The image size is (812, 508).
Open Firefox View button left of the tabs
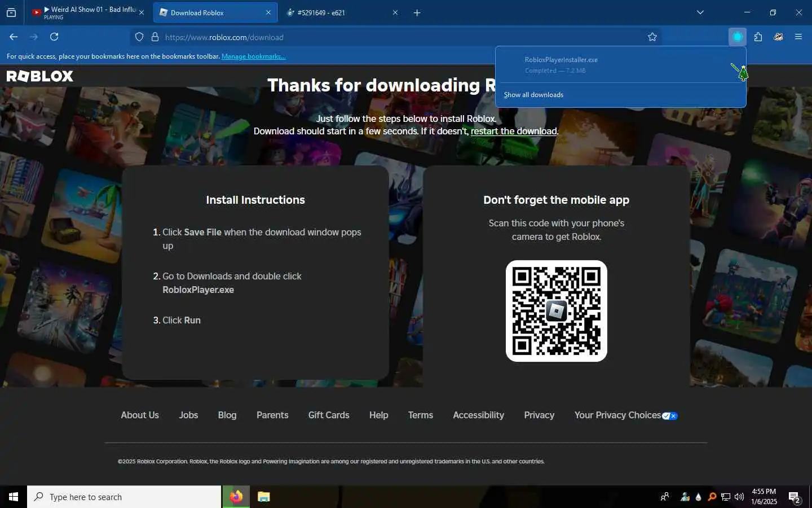click(x=11, y=12)
